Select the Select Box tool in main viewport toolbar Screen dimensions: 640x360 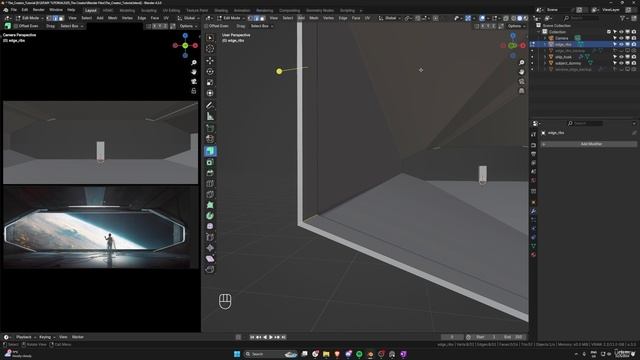click(210, 38)
